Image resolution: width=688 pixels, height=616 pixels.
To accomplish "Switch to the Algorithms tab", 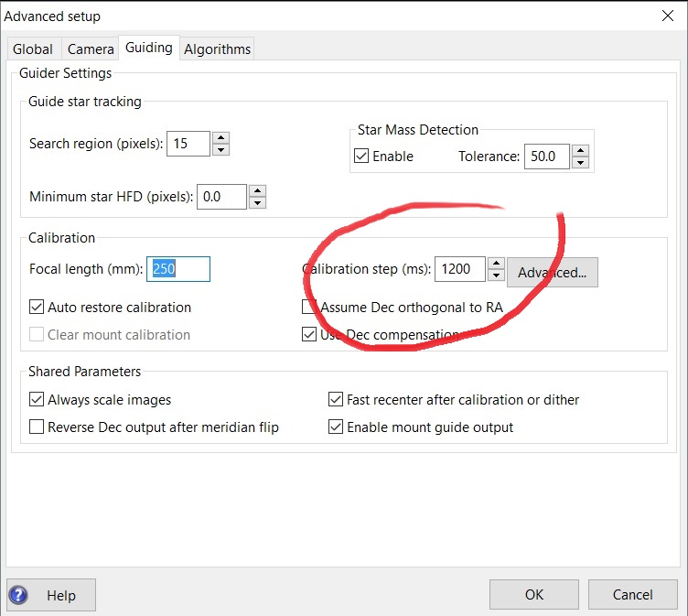I will (x=217, y=49).
